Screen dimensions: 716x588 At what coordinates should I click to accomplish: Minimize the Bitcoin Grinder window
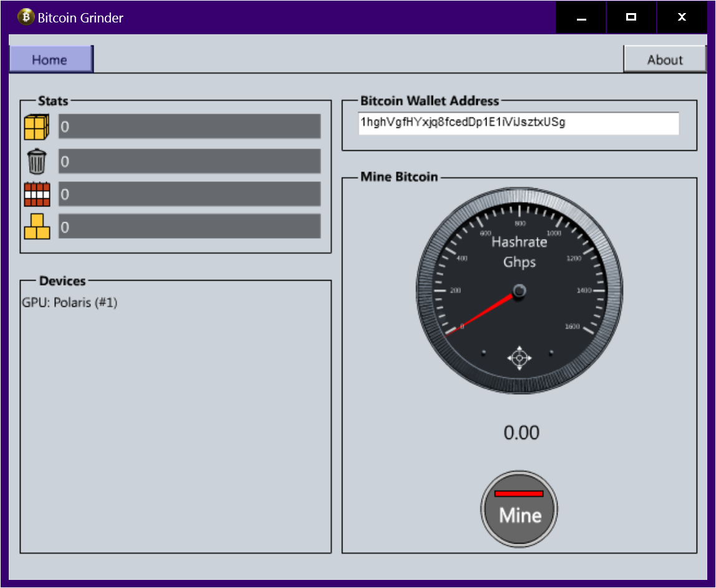point(581,17)
